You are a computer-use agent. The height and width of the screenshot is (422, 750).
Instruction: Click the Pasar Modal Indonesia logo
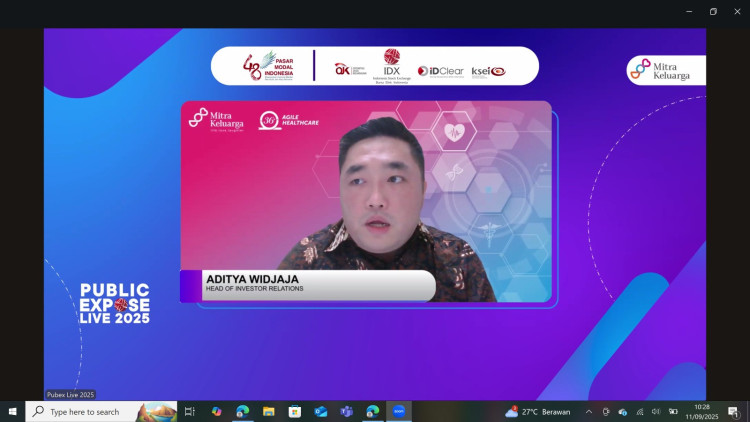[268, 66]
